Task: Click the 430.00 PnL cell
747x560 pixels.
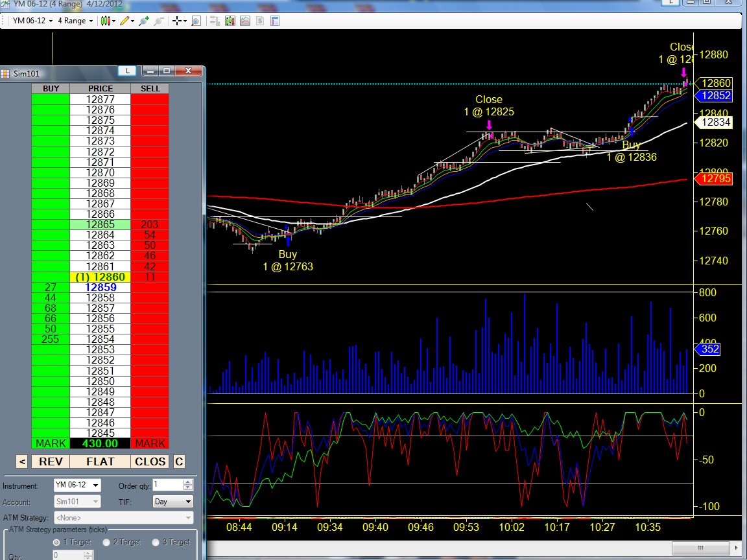Action: (x=100, y=443)
